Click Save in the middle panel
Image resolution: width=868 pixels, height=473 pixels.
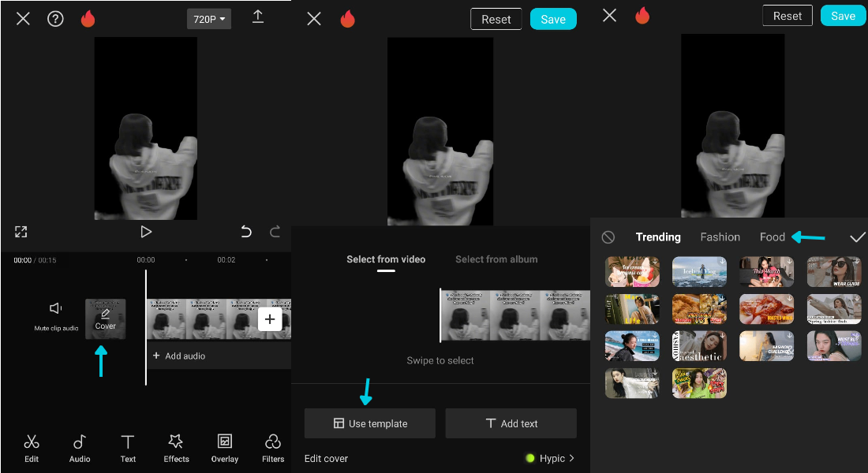(x=553, y=20)
